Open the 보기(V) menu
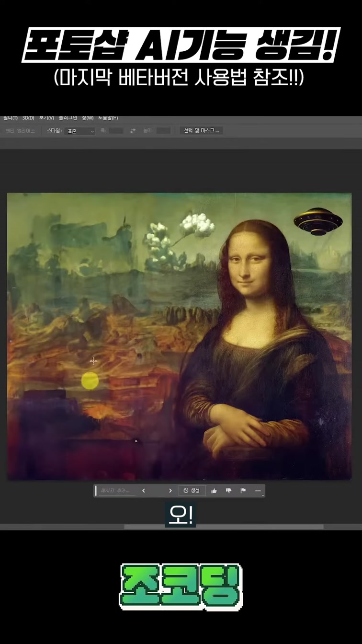This screenshot has height=644, width=362. pos(46,118)
